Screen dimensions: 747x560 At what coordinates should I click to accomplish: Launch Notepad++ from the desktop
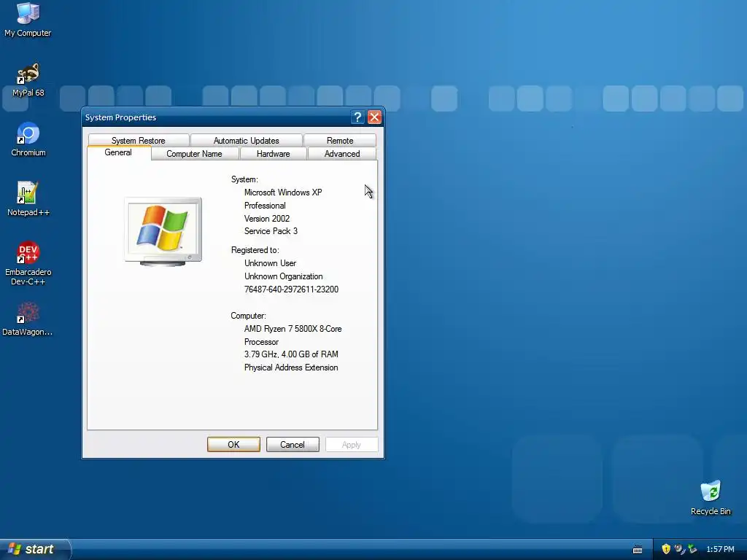28,200
